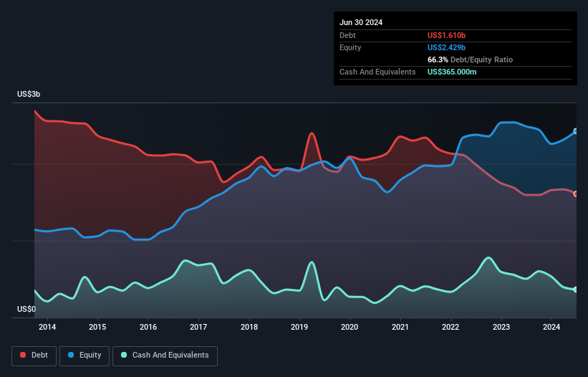Click the teal Cash legend dot
588x377 pixels.
pyautogui.click(x=124, y=355)
